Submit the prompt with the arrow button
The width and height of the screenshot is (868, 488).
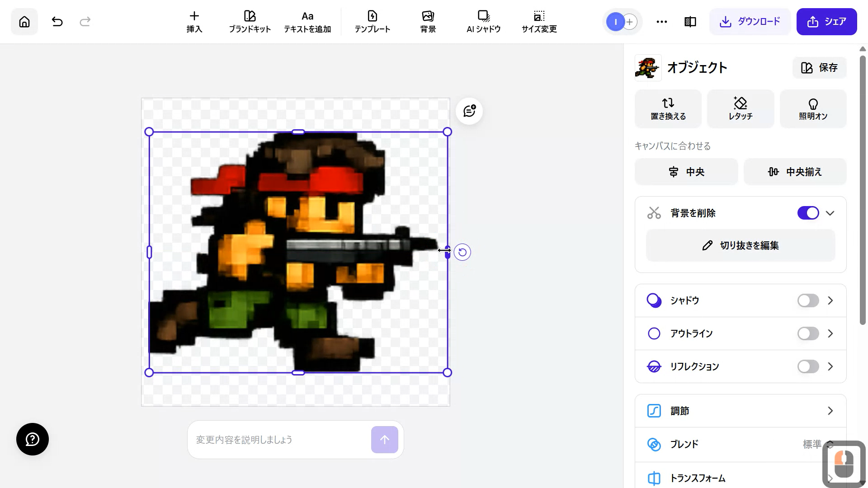click(x=385, y=440)
